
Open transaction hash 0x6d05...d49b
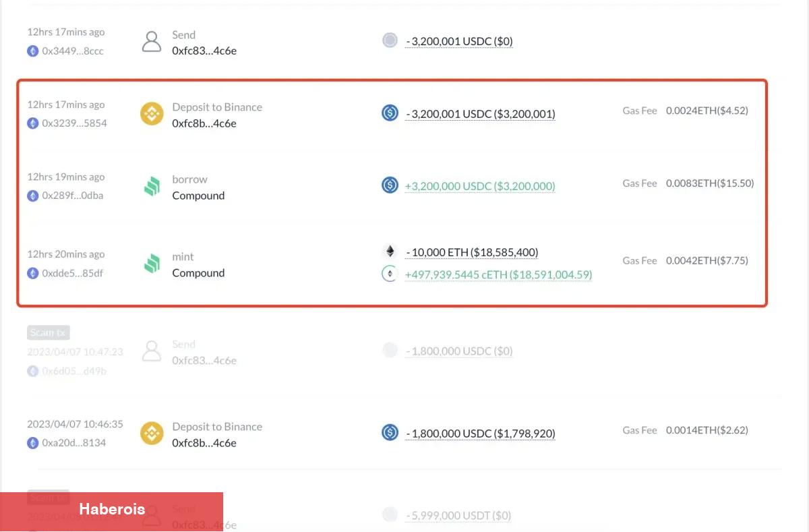(x=74, y=371)
